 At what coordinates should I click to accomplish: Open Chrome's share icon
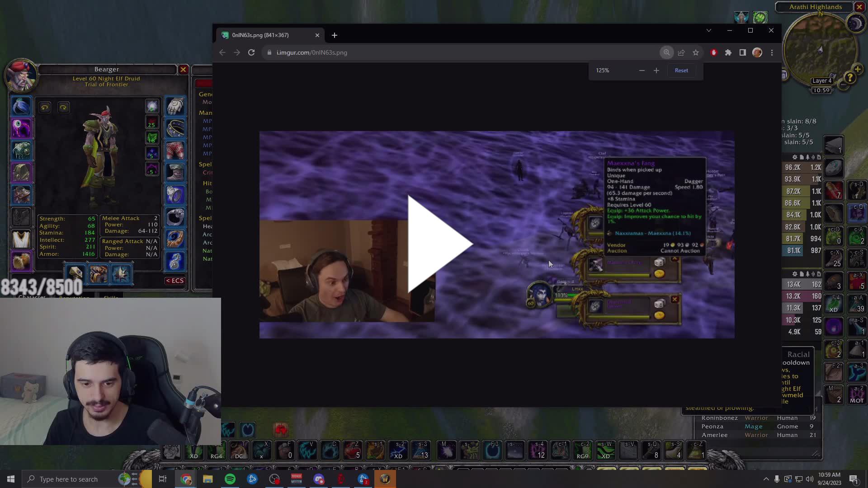coord(681,52)
